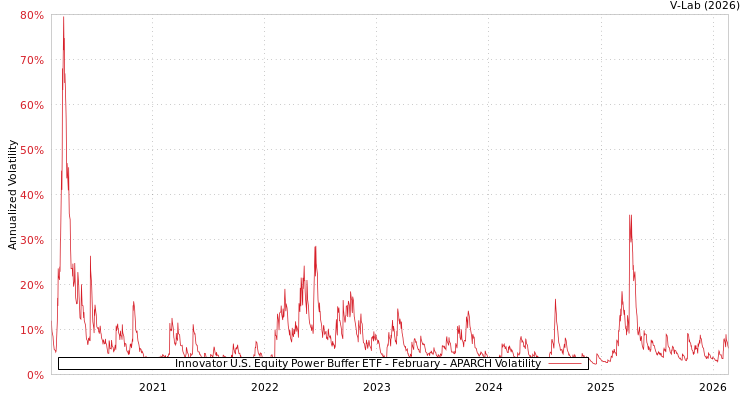Click the 60% y-axis label
The width and height of the screenshot is (750, 400).
pos(32,105)
